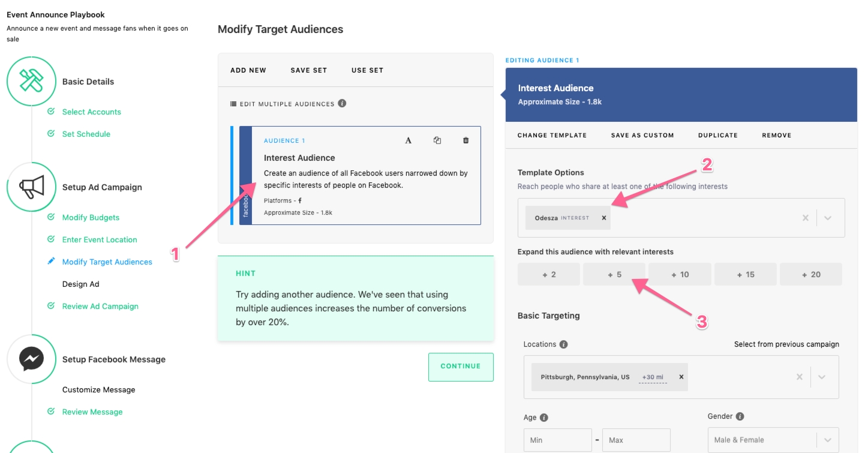Click REMOVE in the editing panel

click(x=777, y=136)
